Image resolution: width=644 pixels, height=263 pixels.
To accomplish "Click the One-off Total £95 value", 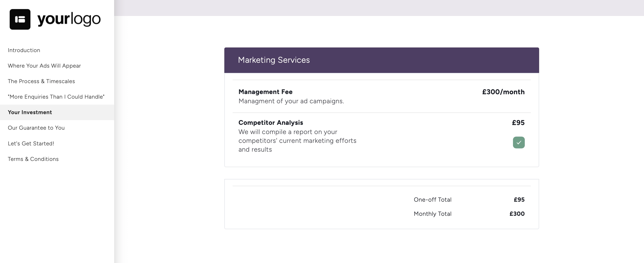I will (519, 200).
